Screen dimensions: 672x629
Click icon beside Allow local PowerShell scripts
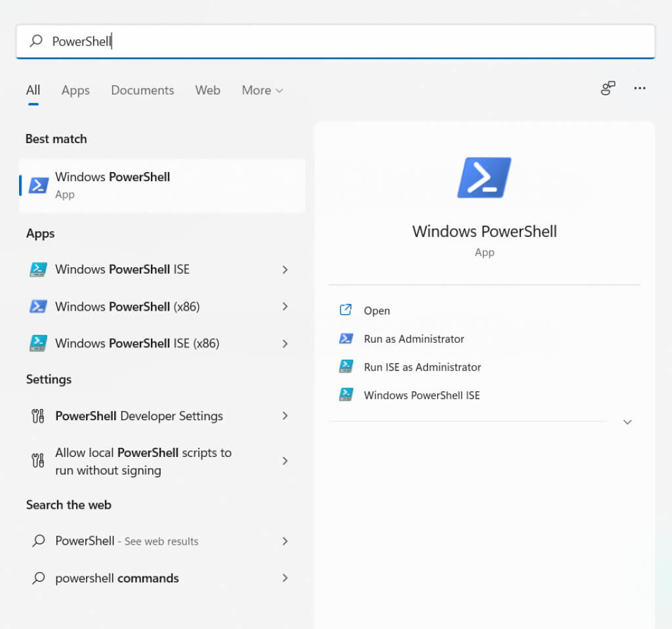click(x=37, y=460)
